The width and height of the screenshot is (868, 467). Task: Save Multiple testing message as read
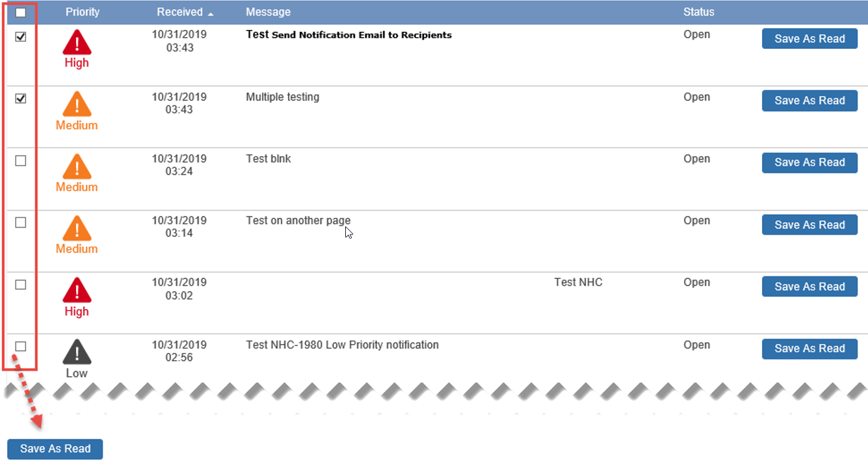click(x=809, y=101)
